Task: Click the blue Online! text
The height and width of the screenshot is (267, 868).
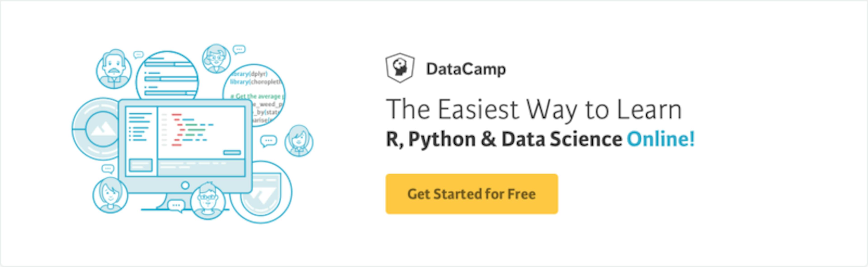Action: [660, 139]
